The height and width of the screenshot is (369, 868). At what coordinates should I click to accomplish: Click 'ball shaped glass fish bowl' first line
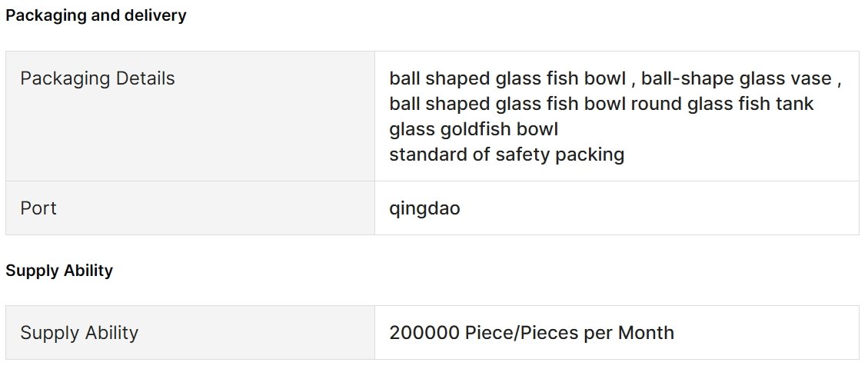(x=507, y=78)
